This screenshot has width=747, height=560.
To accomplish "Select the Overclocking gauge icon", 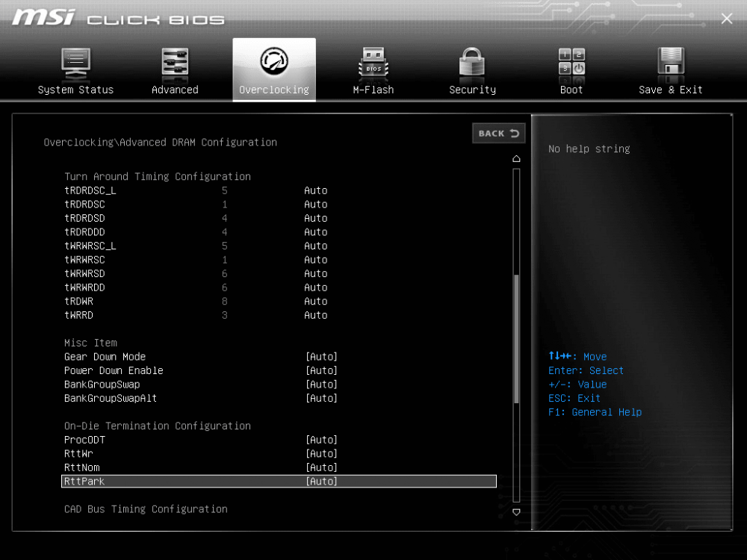I will [274, 61].
